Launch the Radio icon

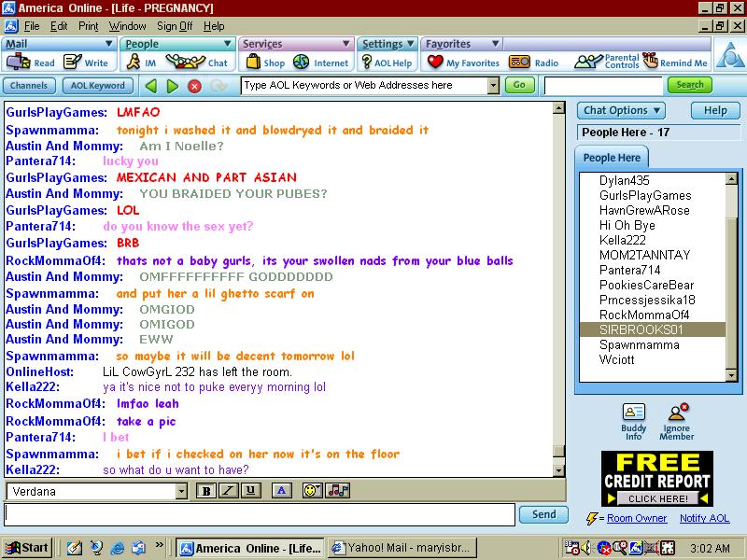point(519,62)
